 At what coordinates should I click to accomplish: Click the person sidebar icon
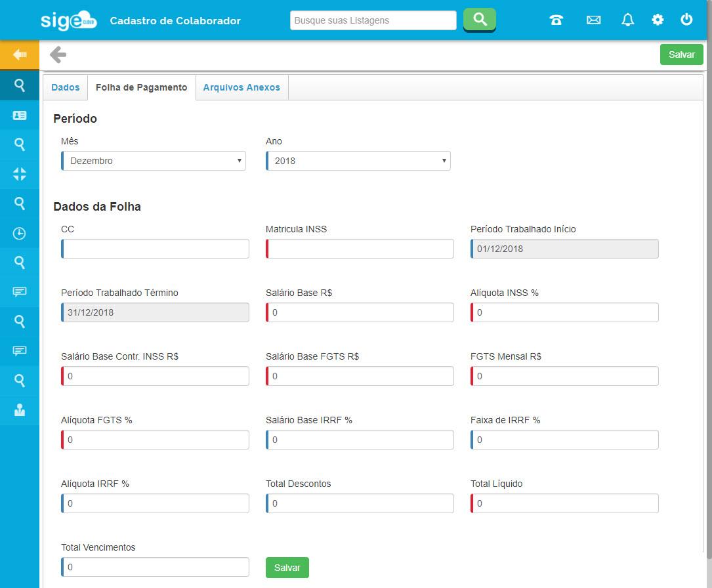point(20,410)
